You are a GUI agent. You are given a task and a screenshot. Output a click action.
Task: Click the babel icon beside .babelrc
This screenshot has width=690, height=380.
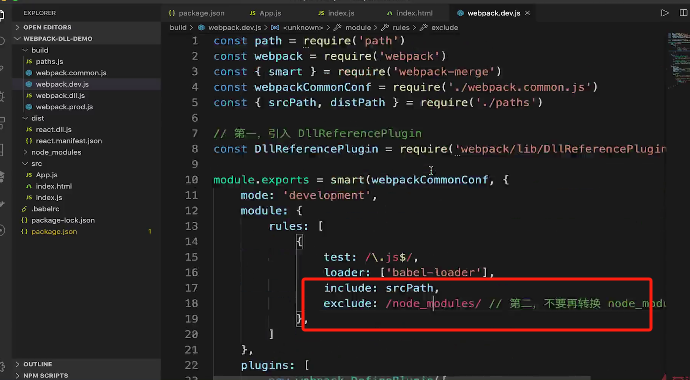[x=24, y=209]
